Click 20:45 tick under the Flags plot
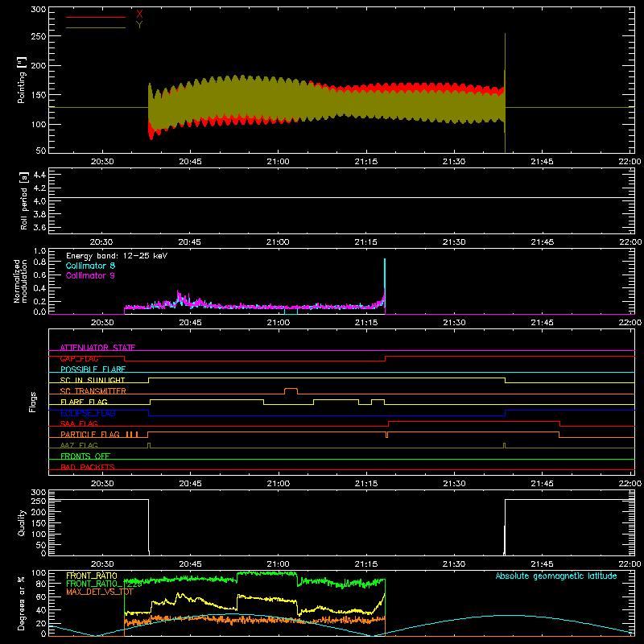The image size is (644, 644). tap(190, 484)
